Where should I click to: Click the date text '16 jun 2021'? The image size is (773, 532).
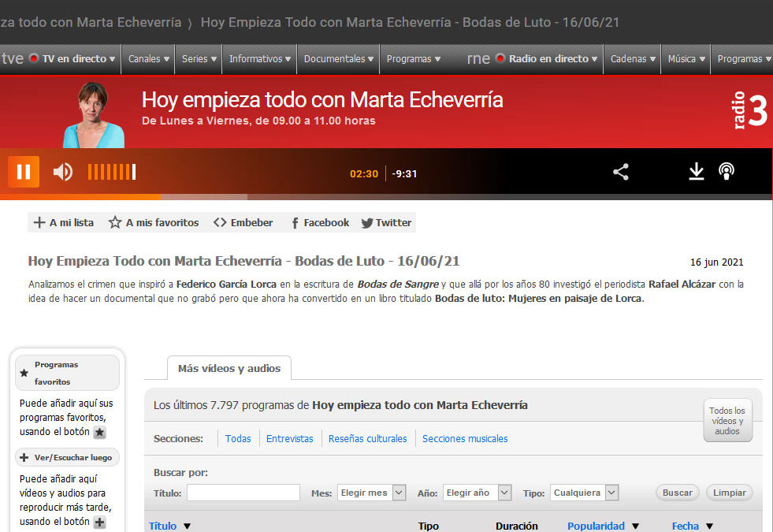717,262
